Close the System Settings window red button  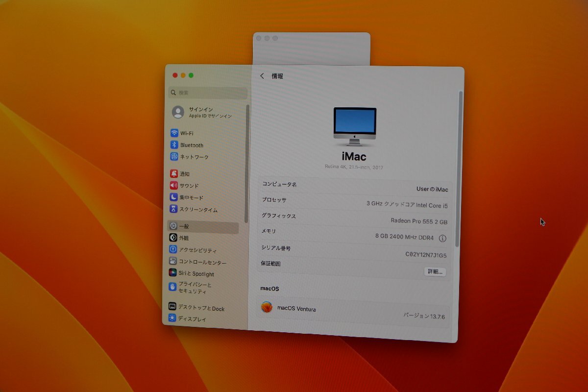(175, 75)
